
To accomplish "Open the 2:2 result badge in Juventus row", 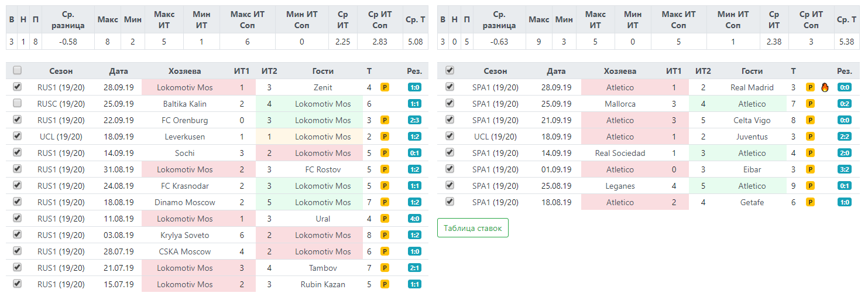I will [x=845, y=137].
